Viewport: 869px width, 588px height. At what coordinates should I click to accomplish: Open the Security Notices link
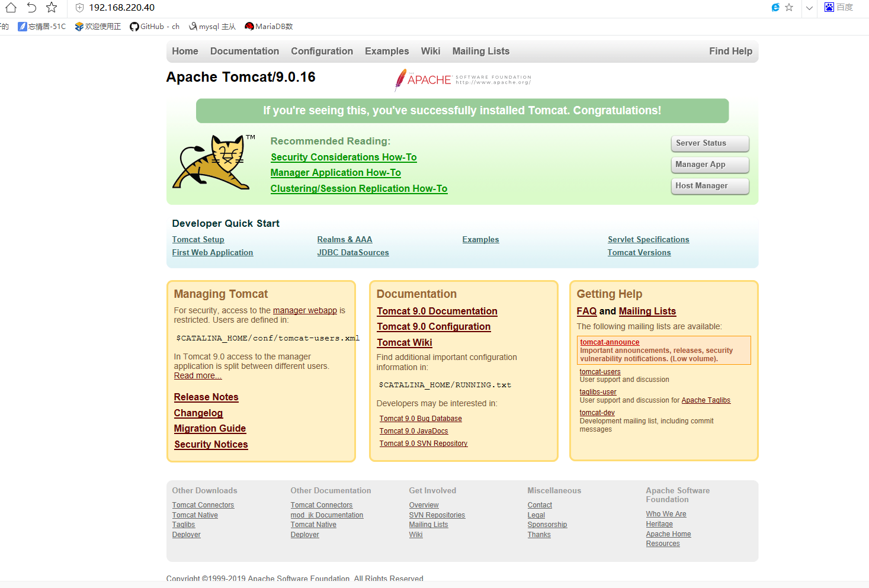point(211,445)
